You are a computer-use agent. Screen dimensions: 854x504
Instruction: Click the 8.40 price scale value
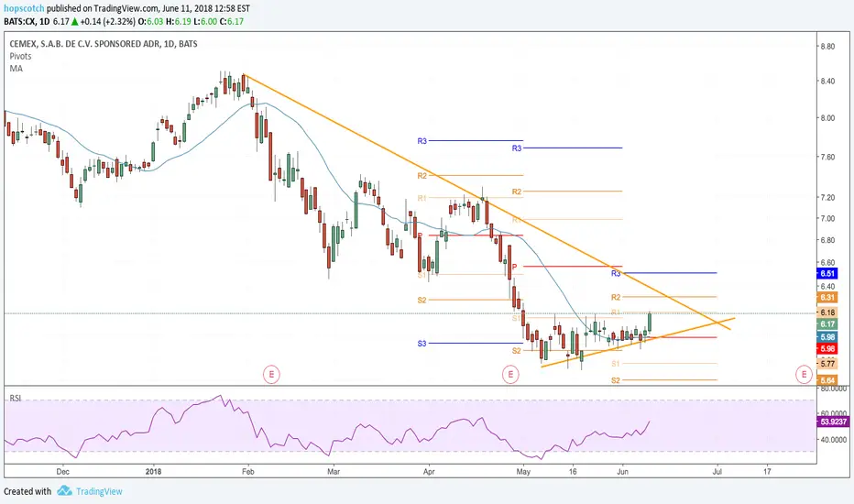coord(827,82)
